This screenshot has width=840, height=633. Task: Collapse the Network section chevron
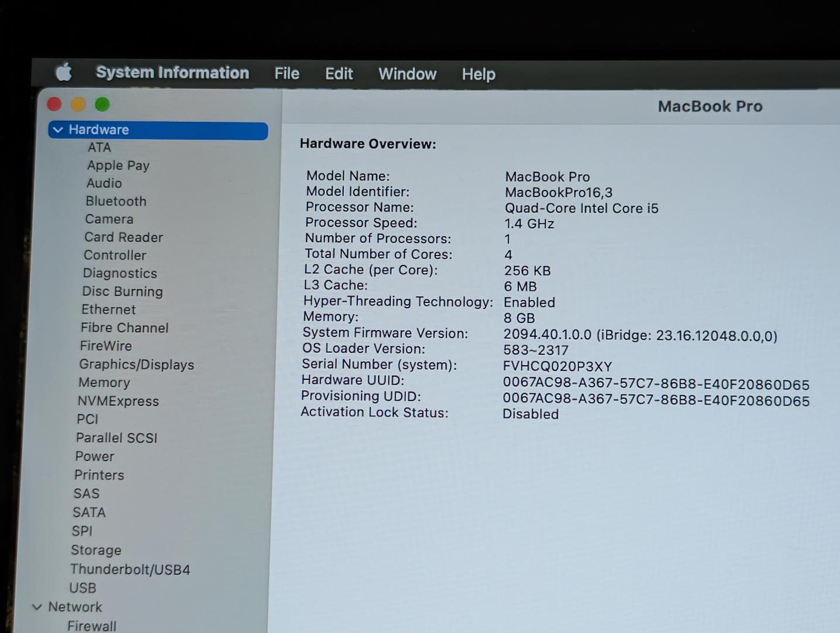click(x=37, y=607)
